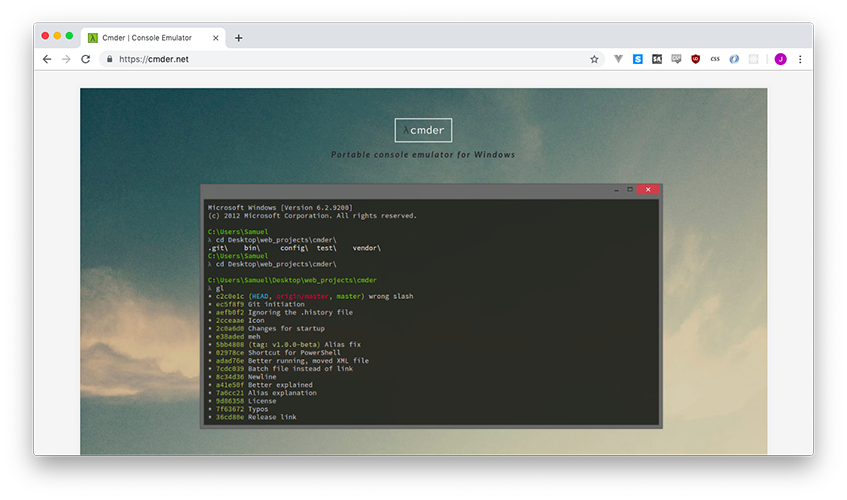The height and width of the screenshot is (500, 847).
Task: Click the address bar showing https://cmder.net
Action: (351, 59)
